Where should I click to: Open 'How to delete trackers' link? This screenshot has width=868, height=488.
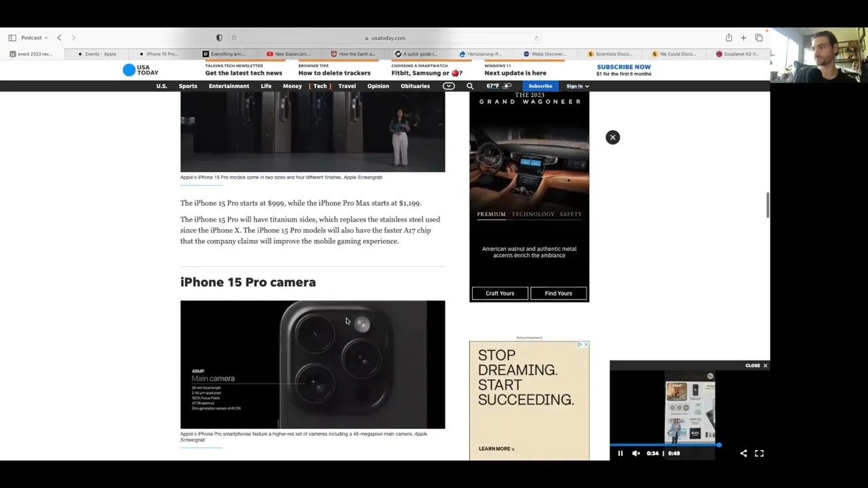(334, 73)
